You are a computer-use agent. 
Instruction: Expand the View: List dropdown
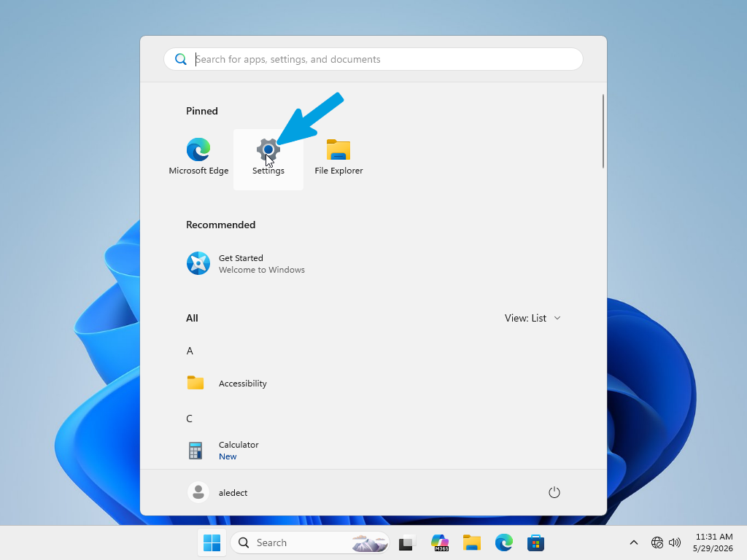[533, 318]
